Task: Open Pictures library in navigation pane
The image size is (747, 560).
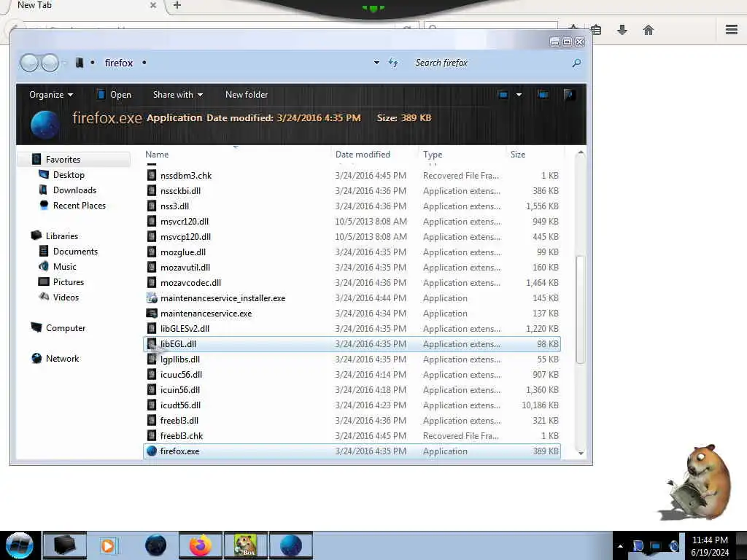Action: (x=69, y=282)
